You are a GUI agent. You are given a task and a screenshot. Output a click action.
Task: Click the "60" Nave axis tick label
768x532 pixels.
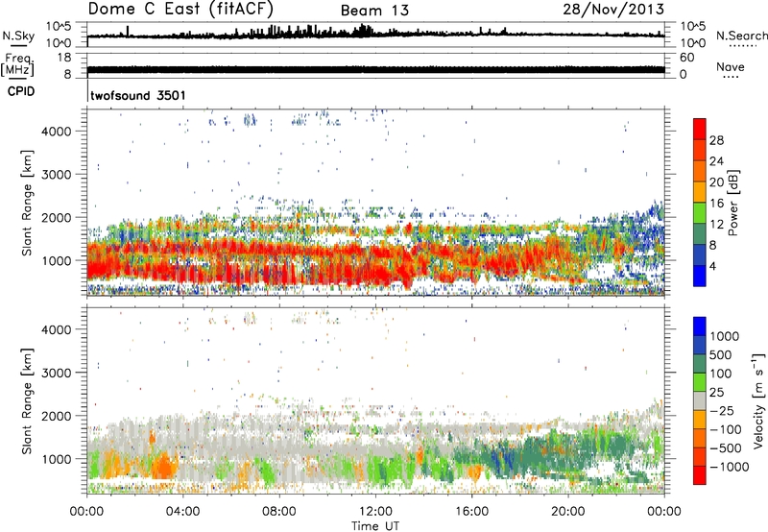point(686,58)
